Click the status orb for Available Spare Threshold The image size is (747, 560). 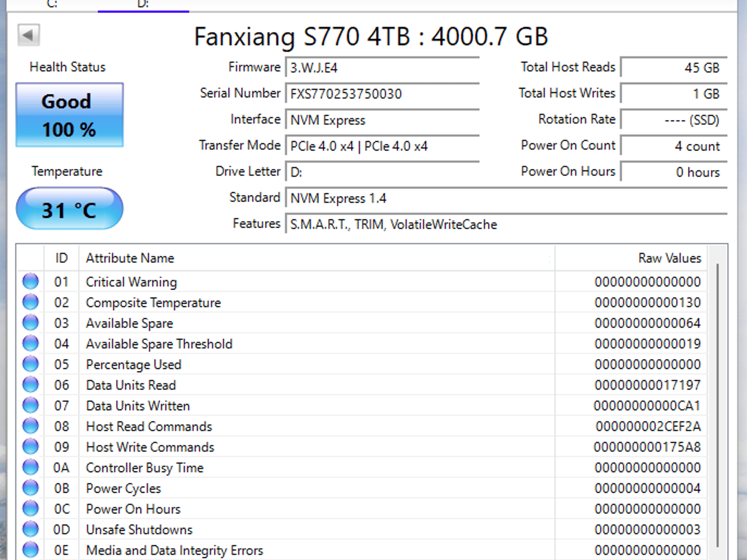point(30,343)
